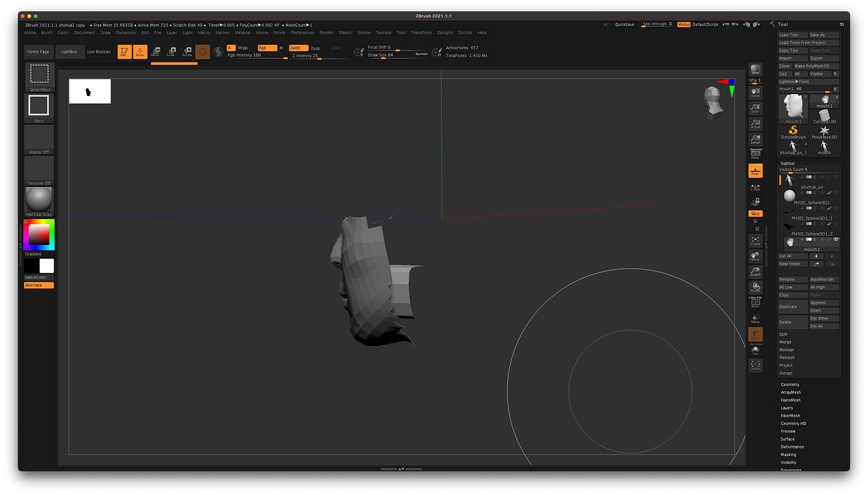Open the SelectRect brush picker

39,77
